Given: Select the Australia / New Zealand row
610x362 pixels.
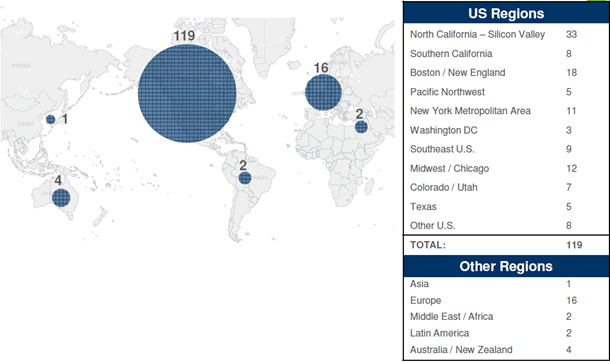Looking at the screenshot, I should pyautogui.click(x=506, y=350).
